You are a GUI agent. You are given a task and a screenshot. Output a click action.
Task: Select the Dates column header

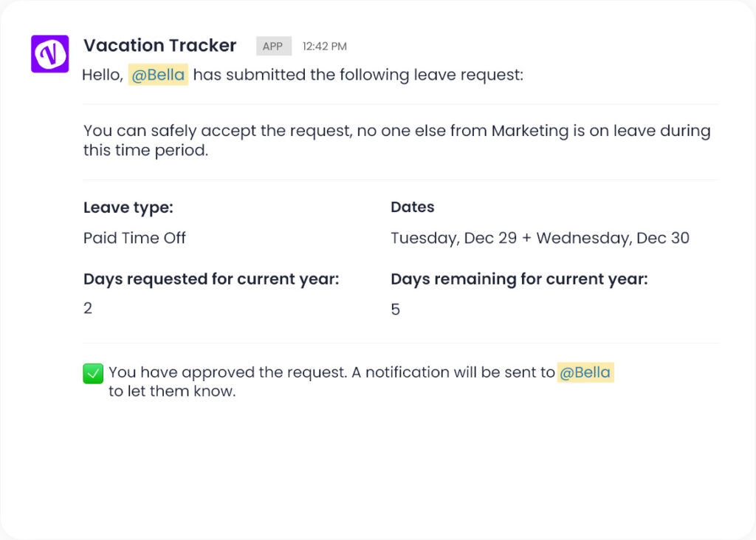(412, 208)
